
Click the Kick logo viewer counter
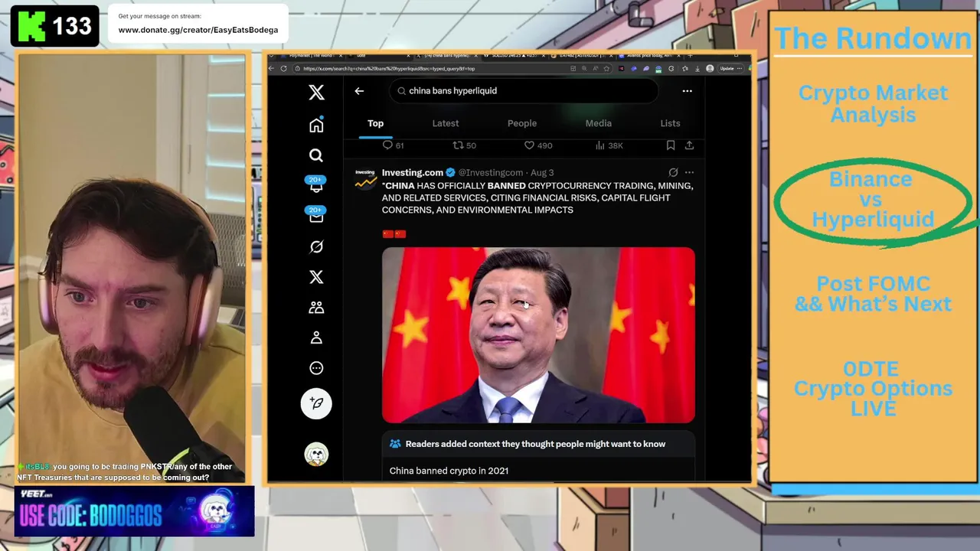click(x=54, y=26)
